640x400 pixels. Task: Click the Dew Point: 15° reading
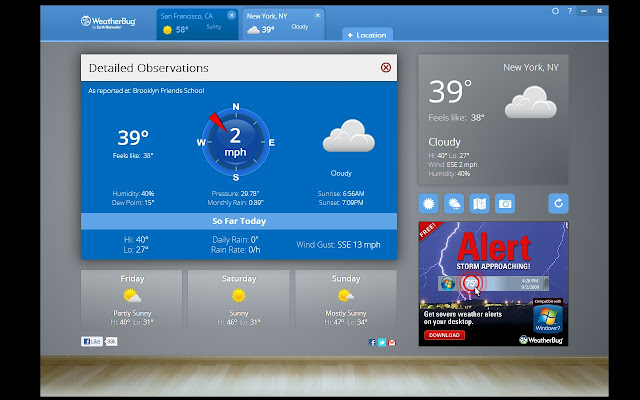tap(133, 202)
